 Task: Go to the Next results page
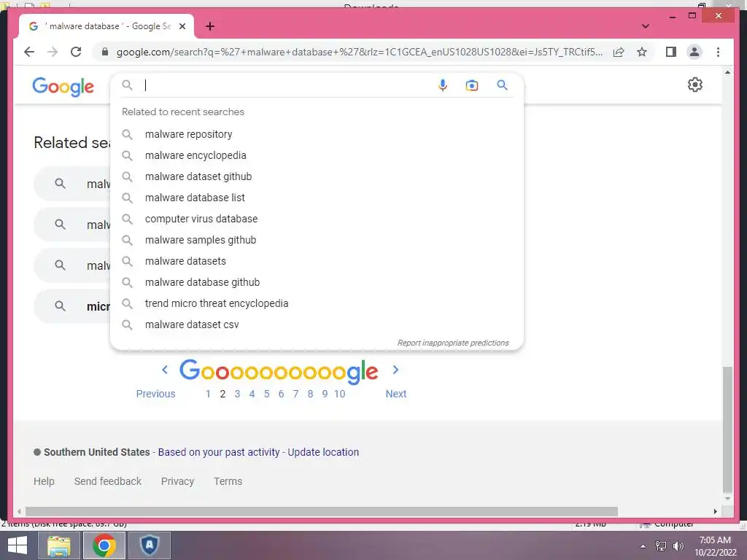pos(396,394)
